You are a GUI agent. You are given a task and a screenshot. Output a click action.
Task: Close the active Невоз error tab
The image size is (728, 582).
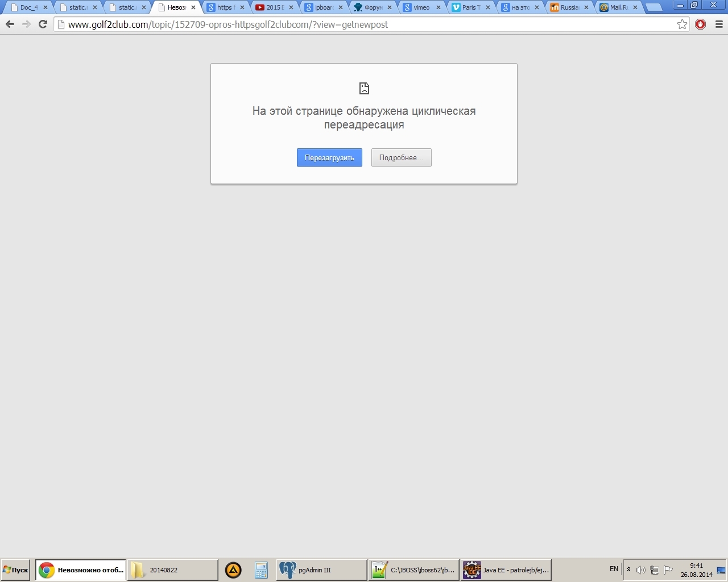click(193, 7)
